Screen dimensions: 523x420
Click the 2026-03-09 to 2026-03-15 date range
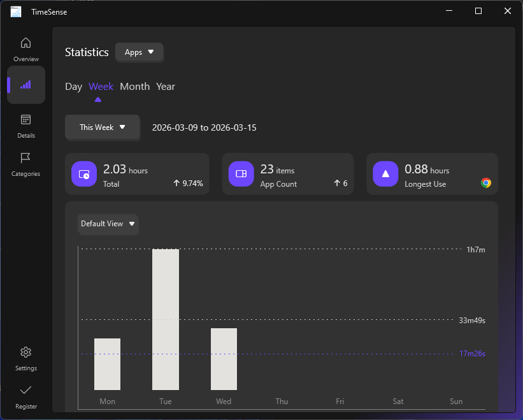tap(204, 127)
